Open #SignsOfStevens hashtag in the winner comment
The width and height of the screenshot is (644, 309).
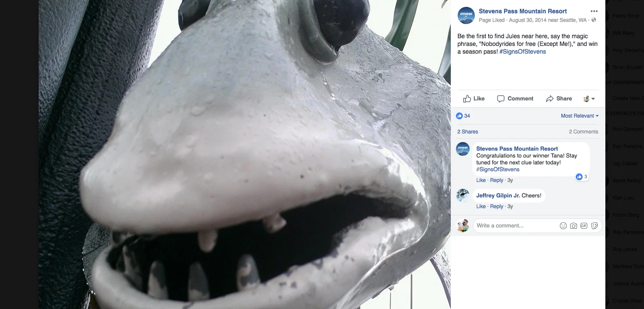coord(498,170)
